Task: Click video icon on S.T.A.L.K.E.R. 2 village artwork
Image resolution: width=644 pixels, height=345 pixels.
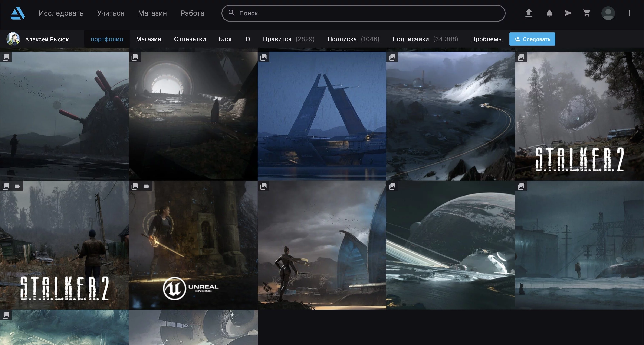Action: (x=17, y=186)
